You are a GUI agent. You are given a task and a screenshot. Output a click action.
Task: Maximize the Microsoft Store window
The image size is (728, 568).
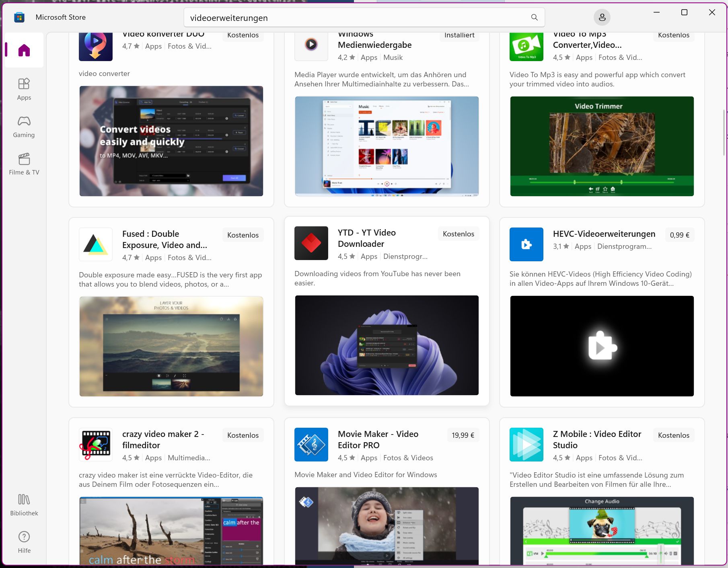[684, 12]
